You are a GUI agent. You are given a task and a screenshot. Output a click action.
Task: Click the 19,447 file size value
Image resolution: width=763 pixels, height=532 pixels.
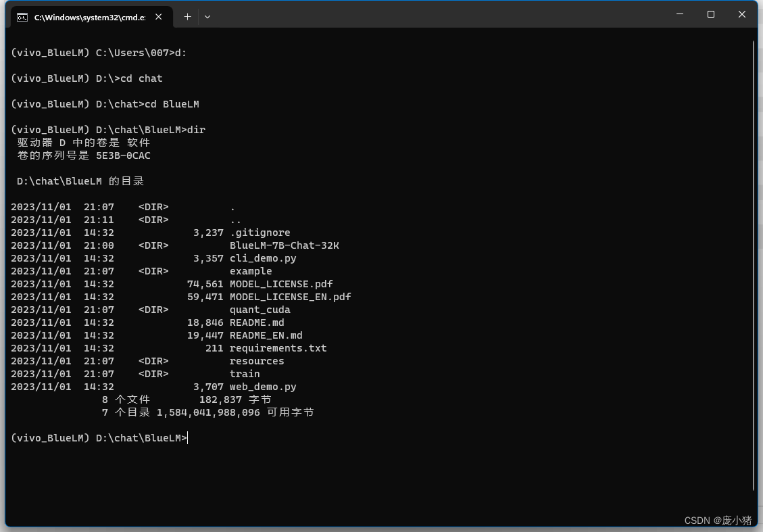coord(205,335)
